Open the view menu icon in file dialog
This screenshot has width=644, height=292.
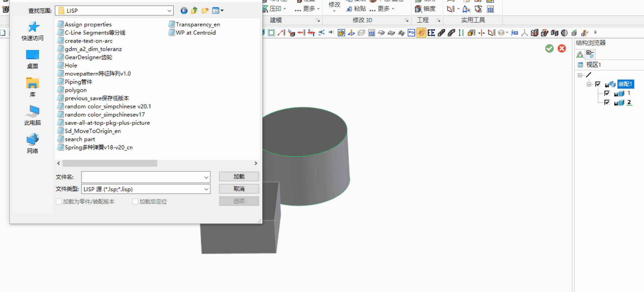(x=218, y=11)
